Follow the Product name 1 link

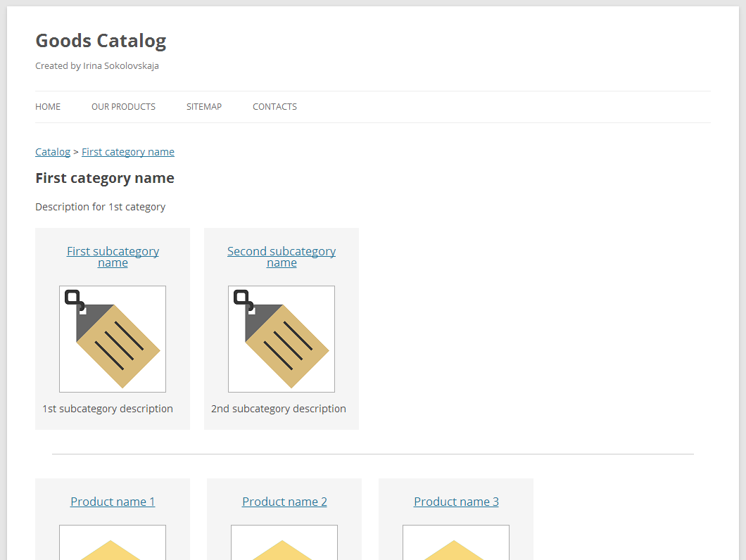[x=113, y=502]
